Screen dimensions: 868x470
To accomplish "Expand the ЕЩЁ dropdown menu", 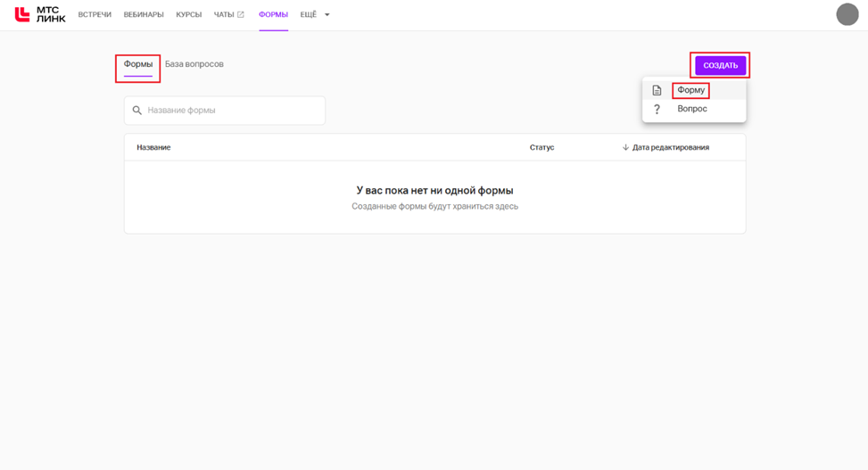I will click(314, 15).
